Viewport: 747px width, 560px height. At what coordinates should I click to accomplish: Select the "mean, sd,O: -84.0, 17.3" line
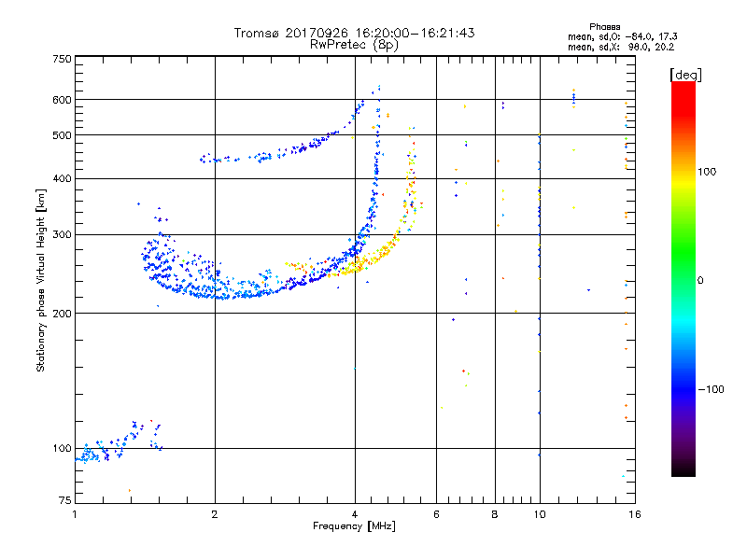622,36
